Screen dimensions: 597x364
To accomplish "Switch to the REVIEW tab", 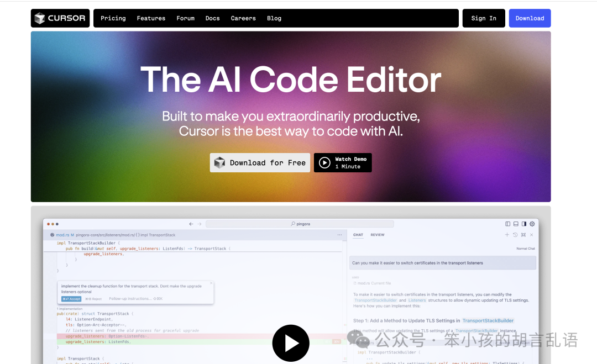I will 378,235.
